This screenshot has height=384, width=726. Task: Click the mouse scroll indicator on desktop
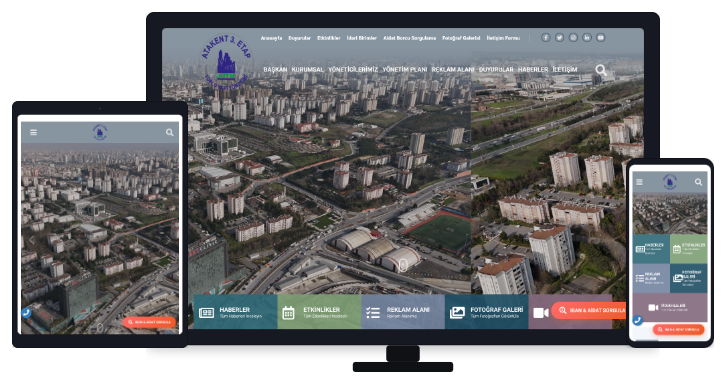(402, 265)
